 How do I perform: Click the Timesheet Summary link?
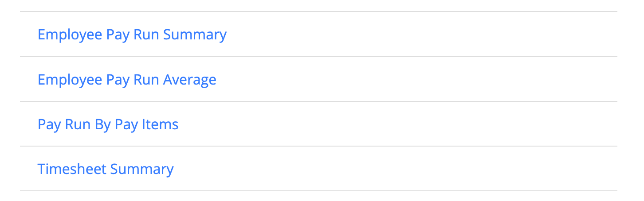pyautogui.click(x=105, y=169)
